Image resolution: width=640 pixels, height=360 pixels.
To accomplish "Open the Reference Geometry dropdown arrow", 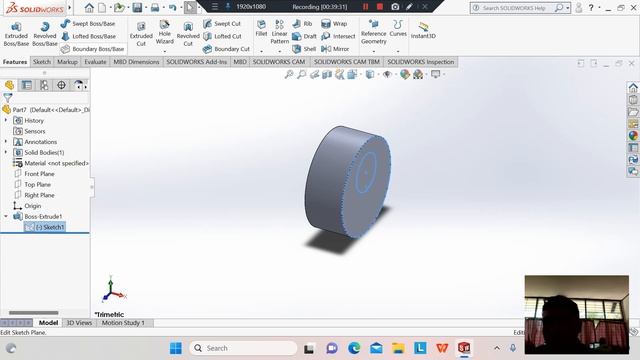I will point(374,51).
